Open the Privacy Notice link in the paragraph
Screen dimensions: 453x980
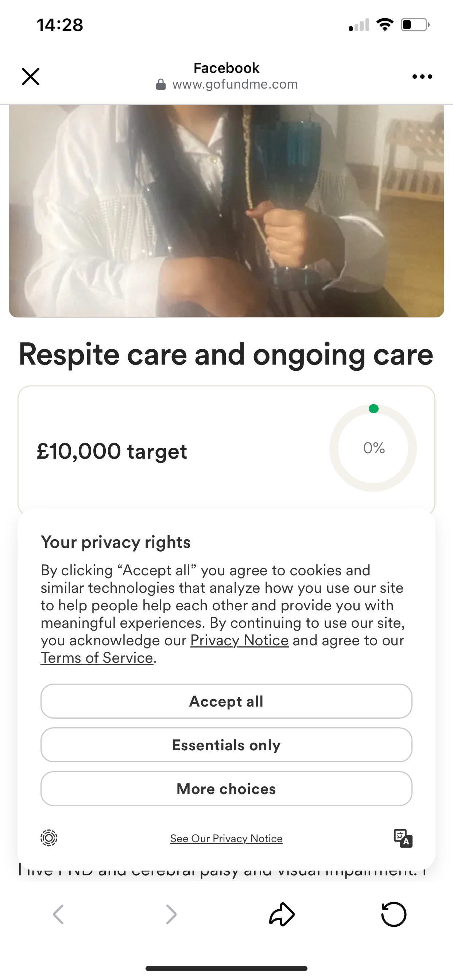[239, 640]
